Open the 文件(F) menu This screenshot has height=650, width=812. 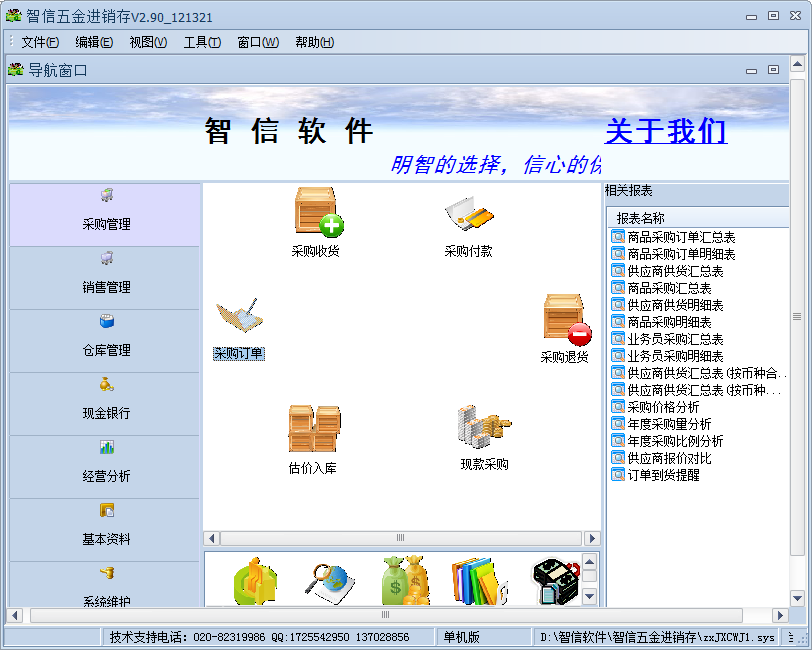[x=40, y=42]
